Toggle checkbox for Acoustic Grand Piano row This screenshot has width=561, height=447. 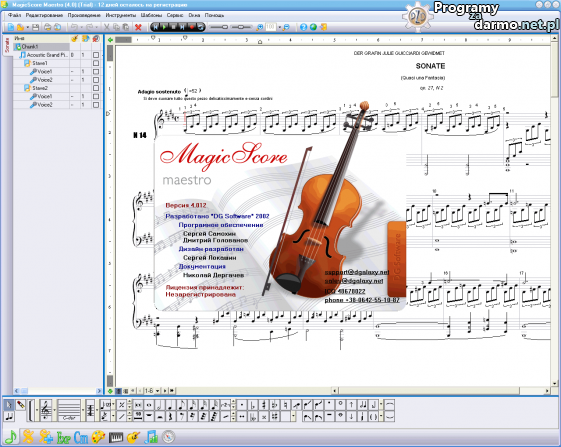pos(96,55)
